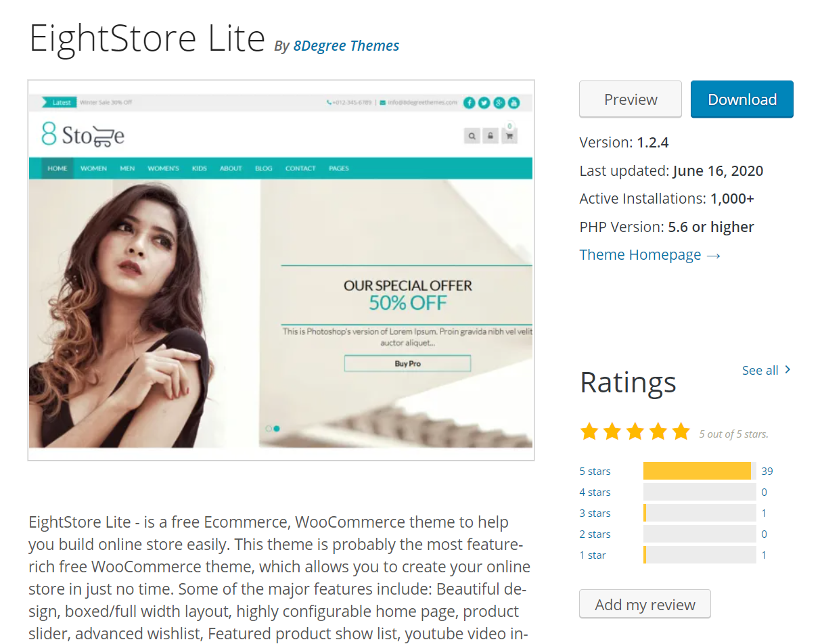Click the Google Plus icon in preview
This screenshot has height=644, width=822.
tap(499, 103)
